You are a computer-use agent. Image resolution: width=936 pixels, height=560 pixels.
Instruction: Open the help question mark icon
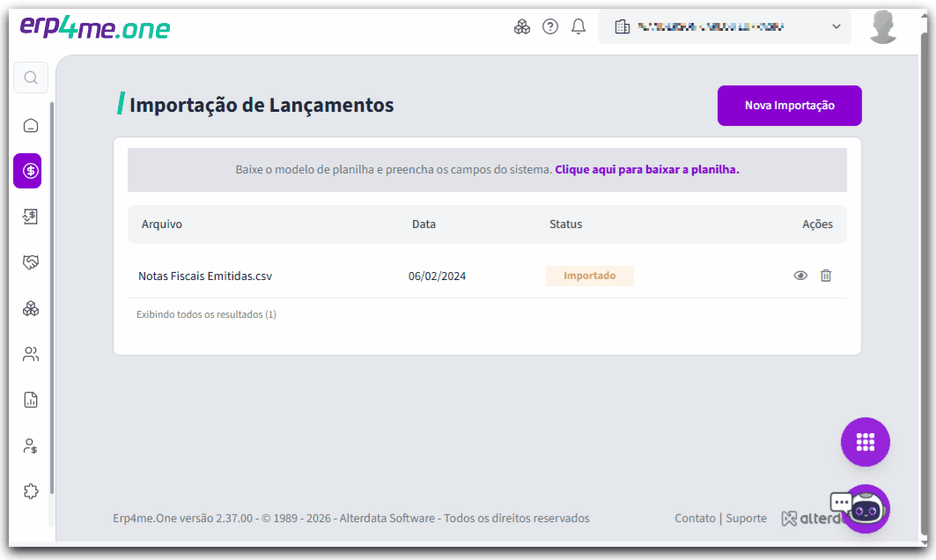pyautogui.click(x=550, y=27)
